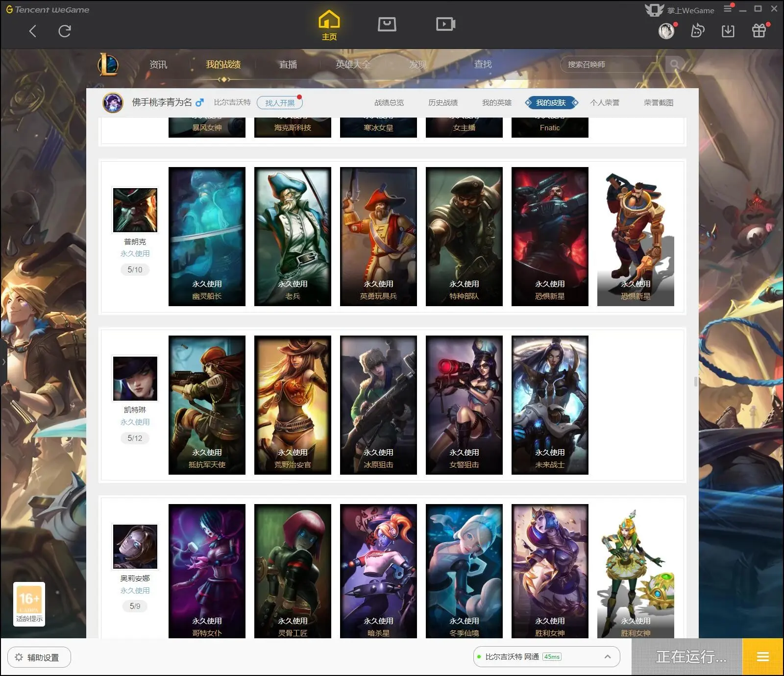Screen dimensions: 784x676
Task: Click the 找人开黑 button
Action: (280, 103)
